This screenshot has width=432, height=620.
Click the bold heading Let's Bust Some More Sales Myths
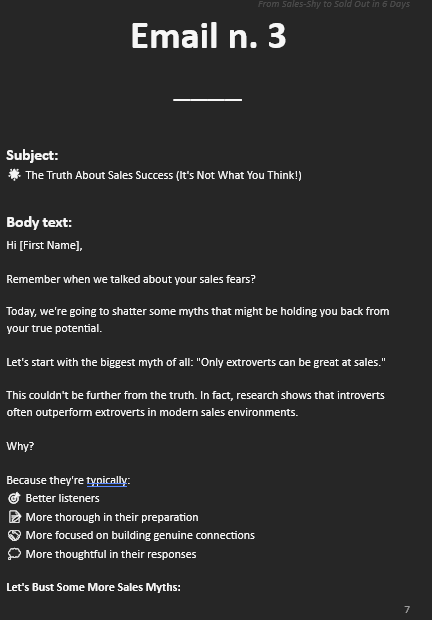93,587
